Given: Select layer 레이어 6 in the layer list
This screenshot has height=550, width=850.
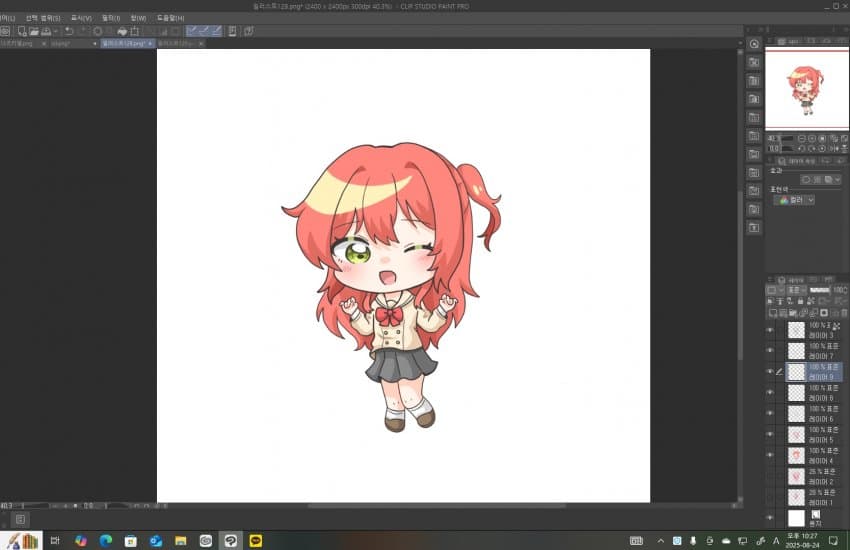Looking at the screenshot, I should [x=820, y=413].
